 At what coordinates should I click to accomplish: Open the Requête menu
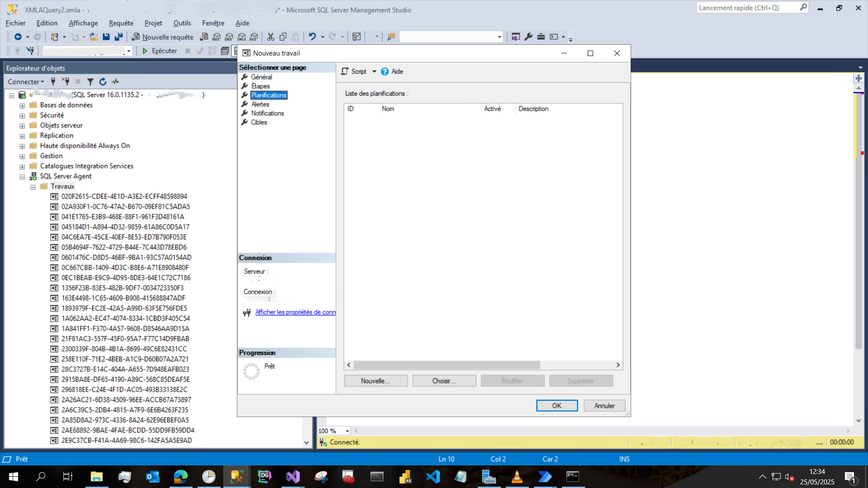[x=121, y=23]
